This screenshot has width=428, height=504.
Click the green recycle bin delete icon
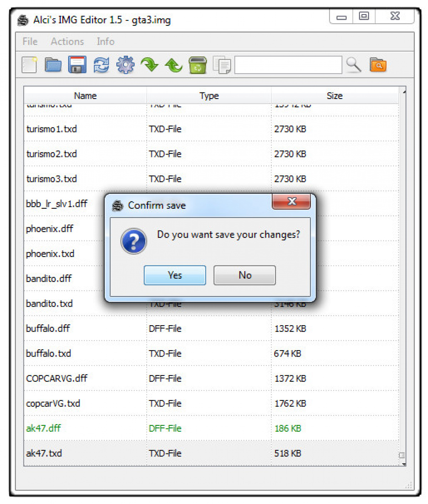pos(198,65)
